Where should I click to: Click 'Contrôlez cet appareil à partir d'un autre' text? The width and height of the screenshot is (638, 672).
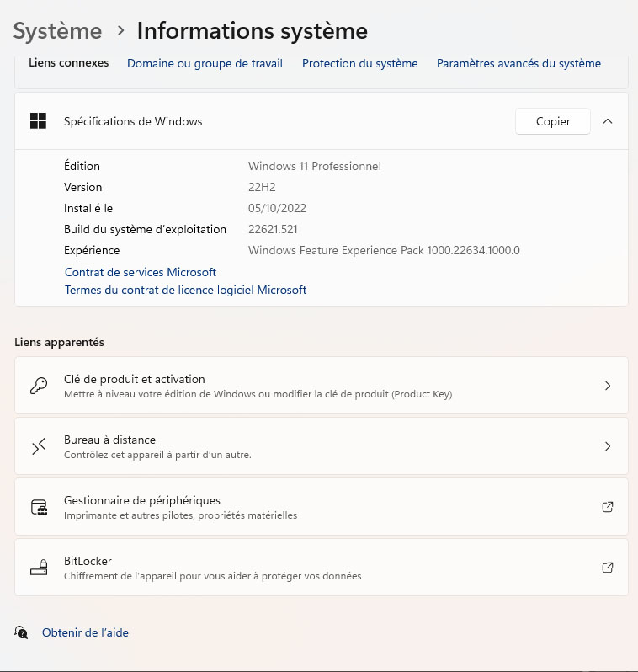coord(157,455)
